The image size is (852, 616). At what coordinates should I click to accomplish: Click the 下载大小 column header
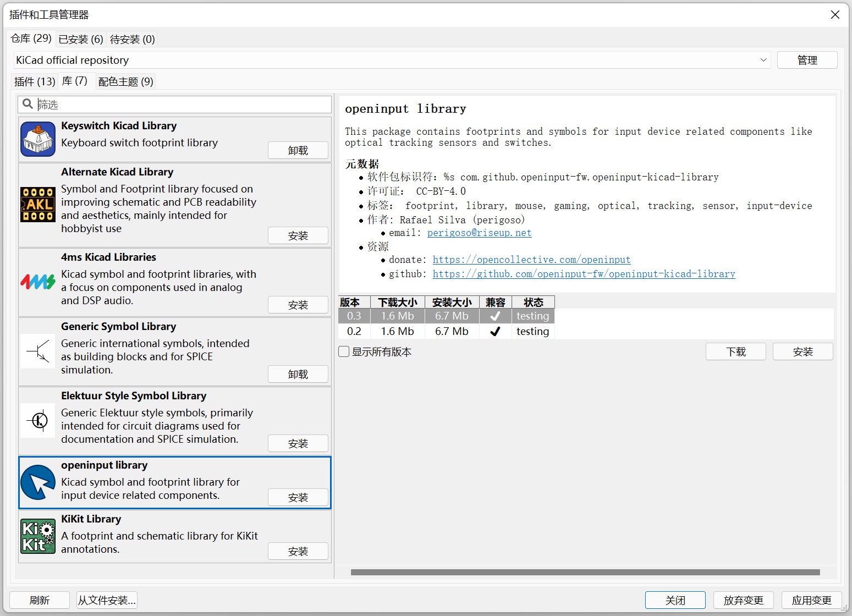397,302
